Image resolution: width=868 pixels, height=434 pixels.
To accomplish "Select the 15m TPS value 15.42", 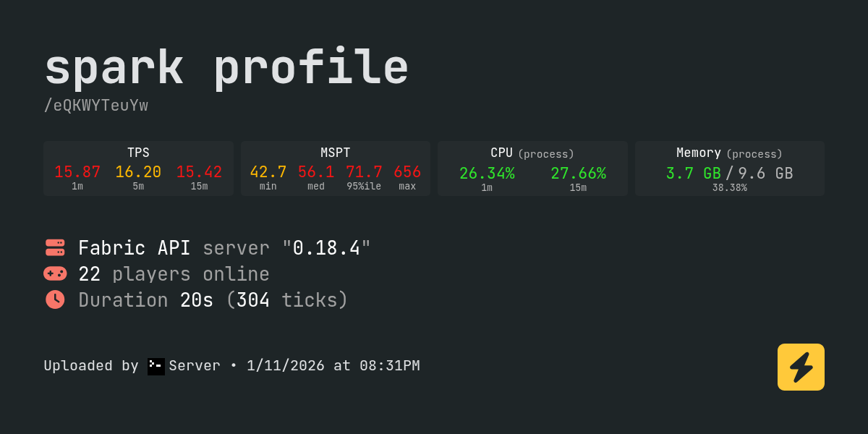I will coord(199,172).
